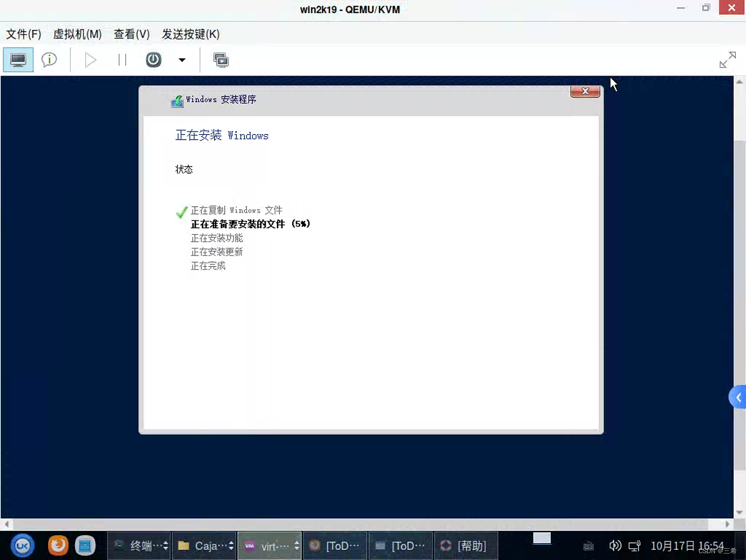Viewport: 746px width, 560px height.
Task: Expand the shutdown options dropdown arrow
Action: pyautogui.click(x=182, y=60)
